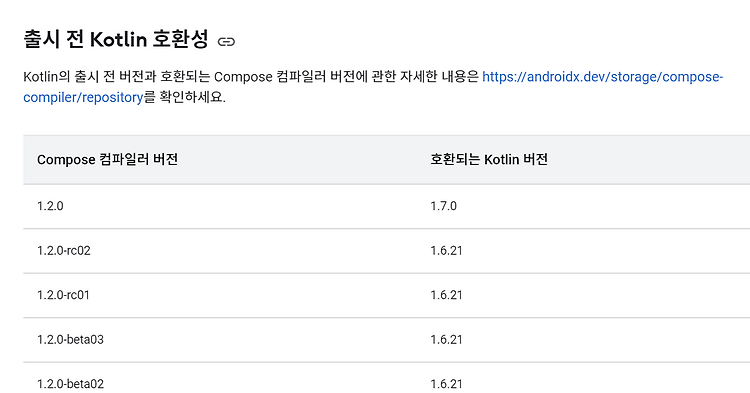Select the Compose 컴파일러 버전 column header
Screen dimensions: 750x393
coord(108,159)
